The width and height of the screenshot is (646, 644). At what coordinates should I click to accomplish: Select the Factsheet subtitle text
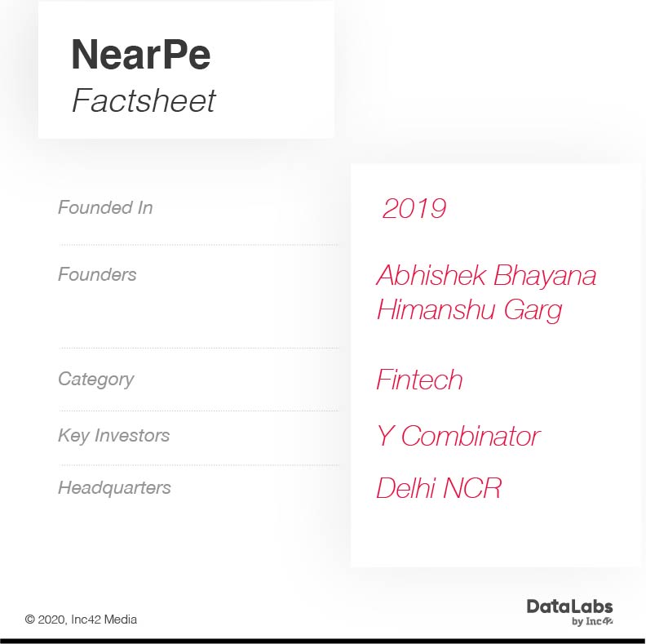click(x=144, y=100)
